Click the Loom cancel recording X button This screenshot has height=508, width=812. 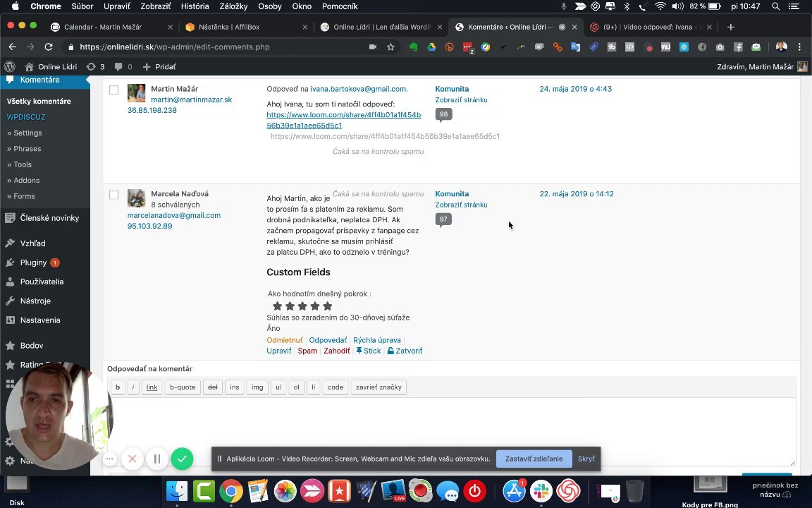132,458
